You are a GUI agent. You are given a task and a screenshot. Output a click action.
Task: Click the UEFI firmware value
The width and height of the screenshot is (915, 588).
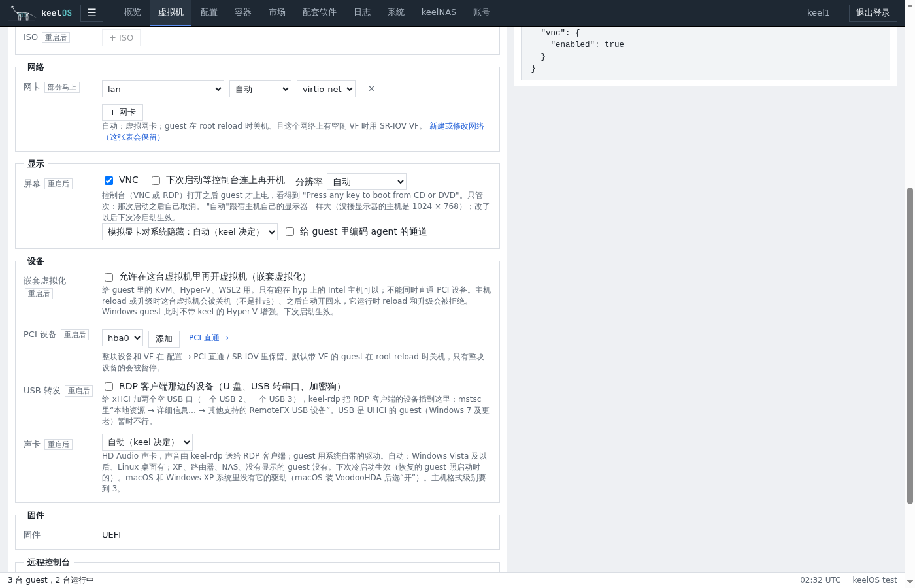[x=111, y=535]
